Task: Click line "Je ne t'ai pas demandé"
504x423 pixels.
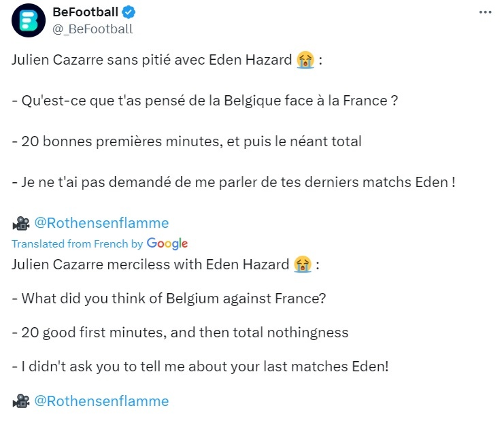Action: click(x=233, y=182)
